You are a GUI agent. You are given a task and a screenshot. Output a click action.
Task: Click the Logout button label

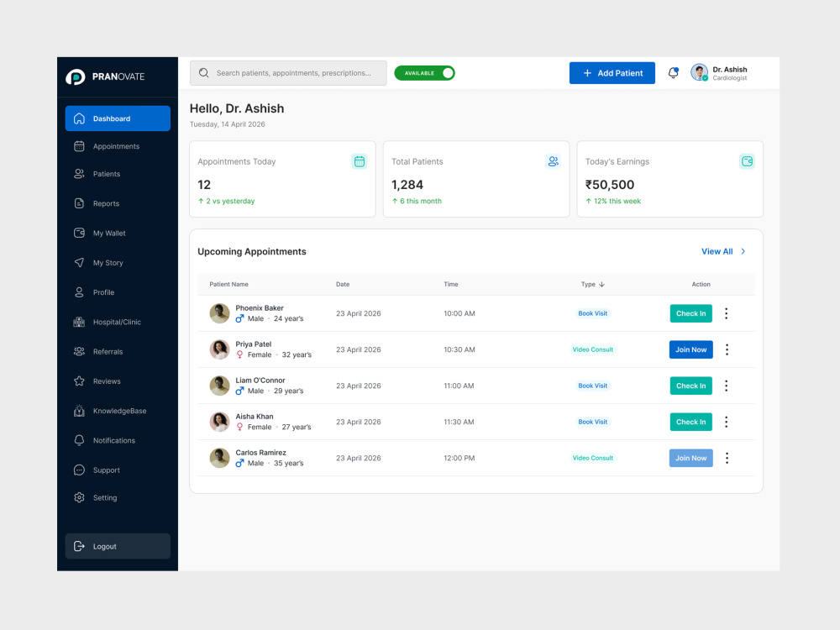104,547
